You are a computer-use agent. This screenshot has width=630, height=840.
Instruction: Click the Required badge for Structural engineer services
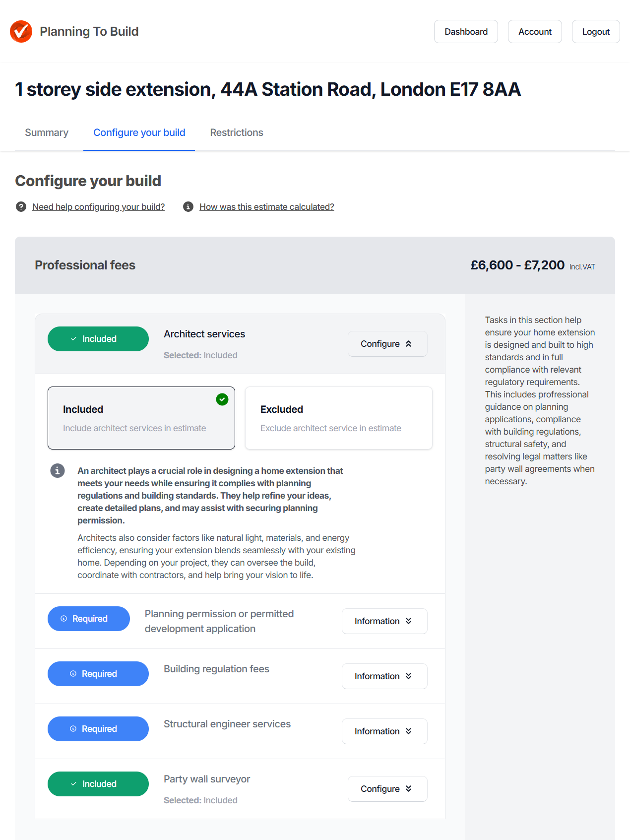tap(98, 729)
